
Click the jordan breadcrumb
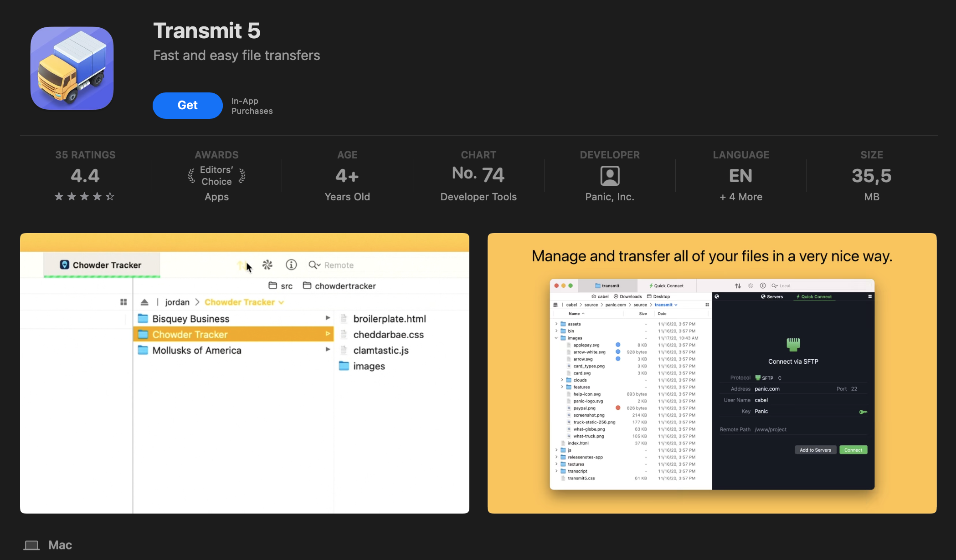pos(177,302)
